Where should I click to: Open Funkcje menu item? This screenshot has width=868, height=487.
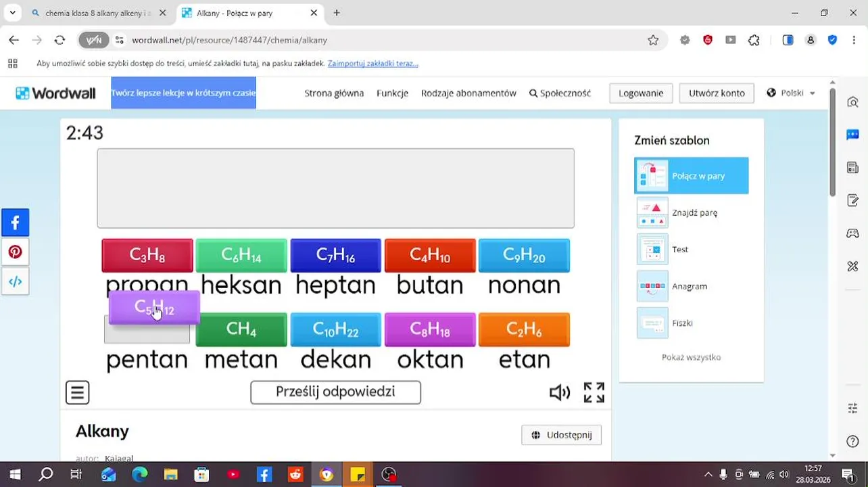click(x=392, y=93)
